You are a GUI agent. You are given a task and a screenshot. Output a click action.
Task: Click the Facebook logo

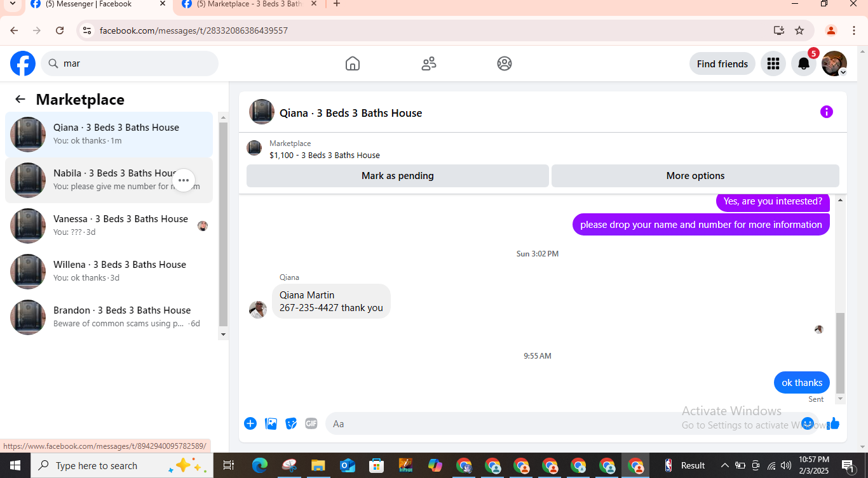pyautogui.click(x=23, y=63)
